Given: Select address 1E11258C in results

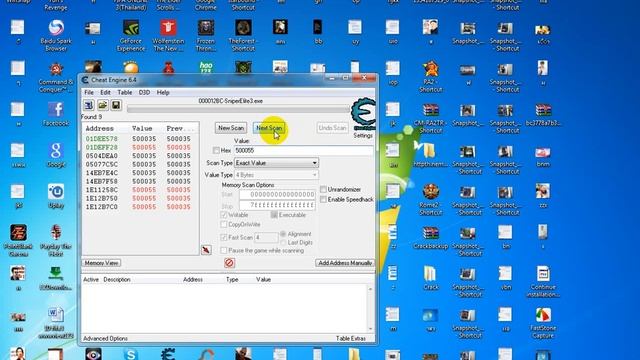Looking at the screenshot, I should (x=101, y=190).
